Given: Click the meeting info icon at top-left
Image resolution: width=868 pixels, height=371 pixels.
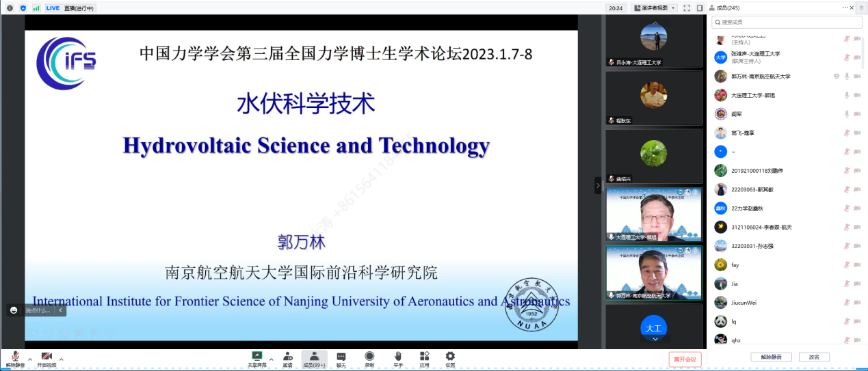Looking at the screenshot, I should coord(10,8).
